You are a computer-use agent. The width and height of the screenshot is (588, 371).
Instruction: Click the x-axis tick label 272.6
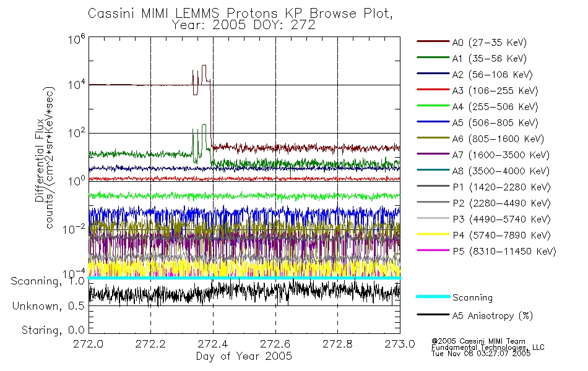(x=275, y=344)
